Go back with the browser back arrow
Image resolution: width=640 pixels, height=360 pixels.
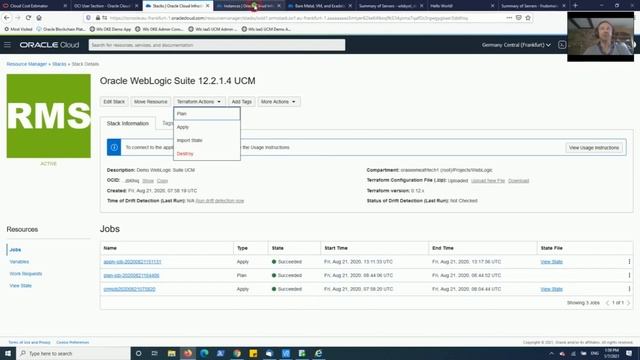click(7, 18)
